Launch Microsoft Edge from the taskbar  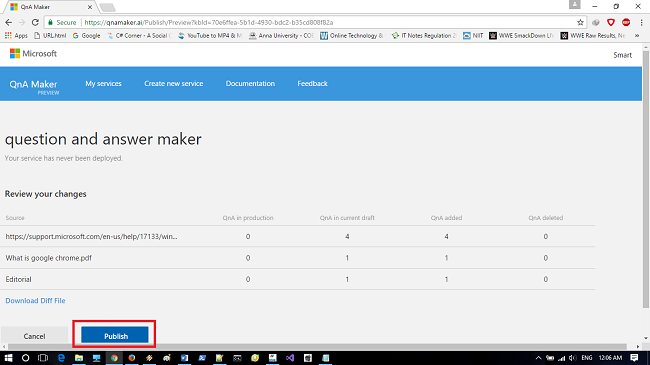[x=61, y=358]
